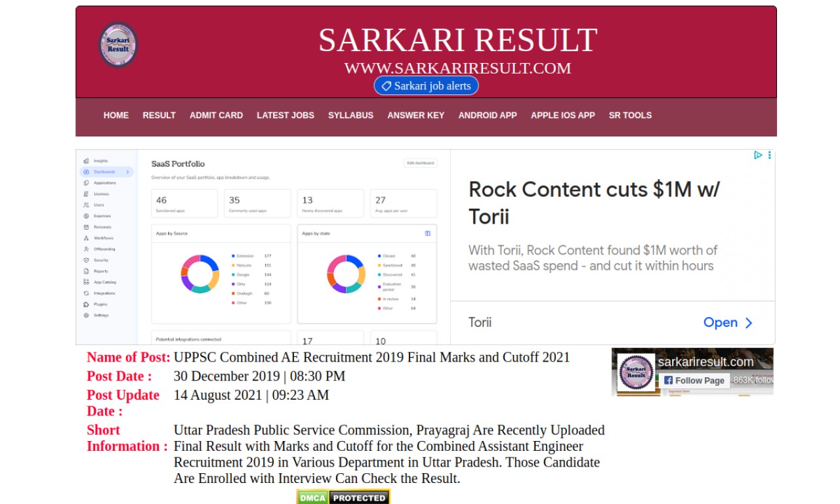Click the Torii advertiser name

[480, 322]
